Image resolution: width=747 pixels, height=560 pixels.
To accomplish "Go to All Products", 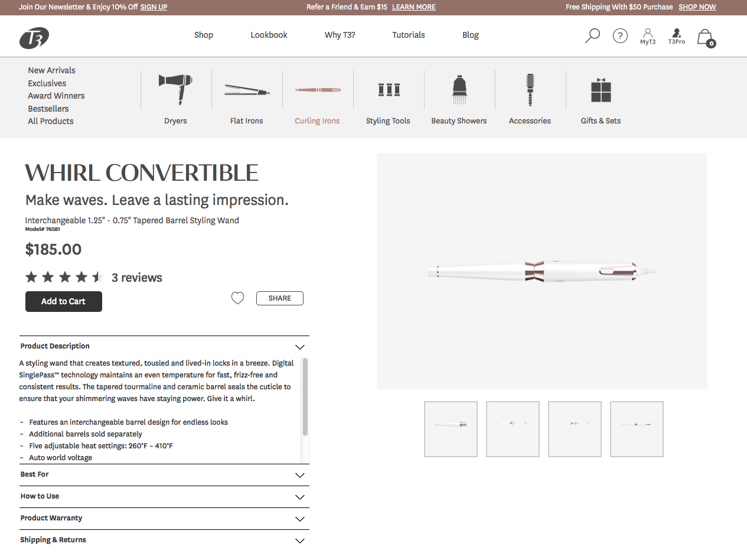I will click(51, 121).
